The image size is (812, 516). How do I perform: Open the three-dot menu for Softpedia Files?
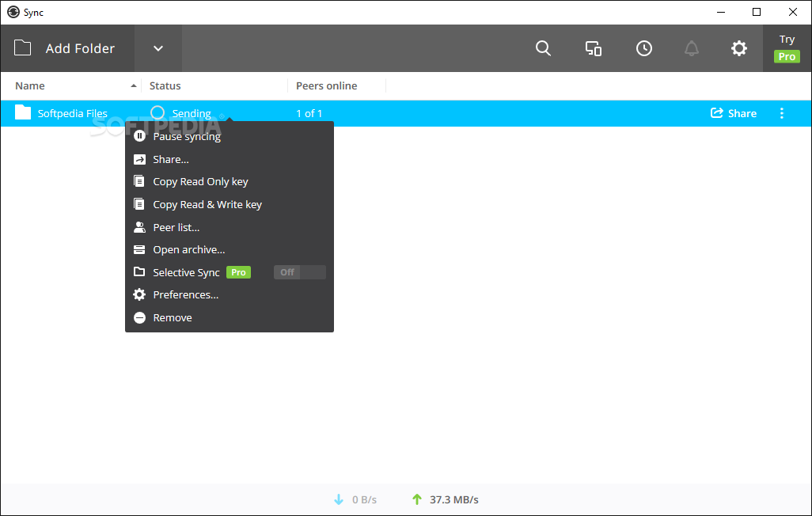click(781, 113)
